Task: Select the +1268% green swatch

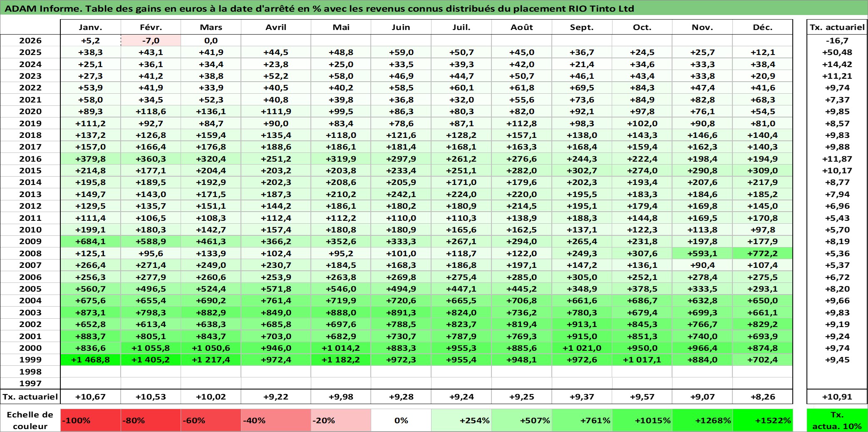Action: point(702,420)
